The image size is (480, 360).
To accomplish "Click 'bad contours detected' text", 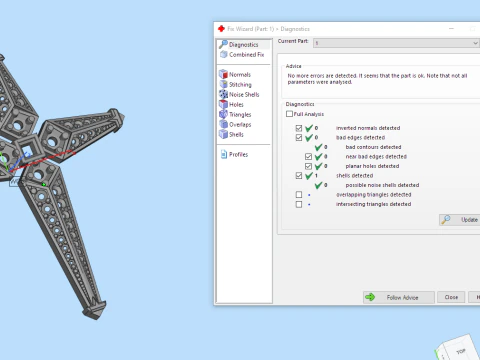I will click(x=373, y=147).
